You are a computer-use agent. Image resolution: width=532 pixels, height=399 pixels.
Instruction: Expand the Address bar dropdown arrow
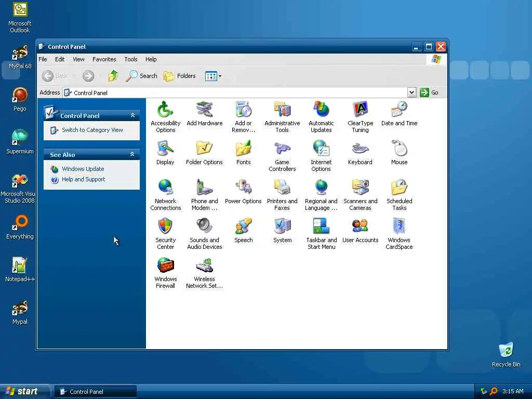tap(411, 92)
